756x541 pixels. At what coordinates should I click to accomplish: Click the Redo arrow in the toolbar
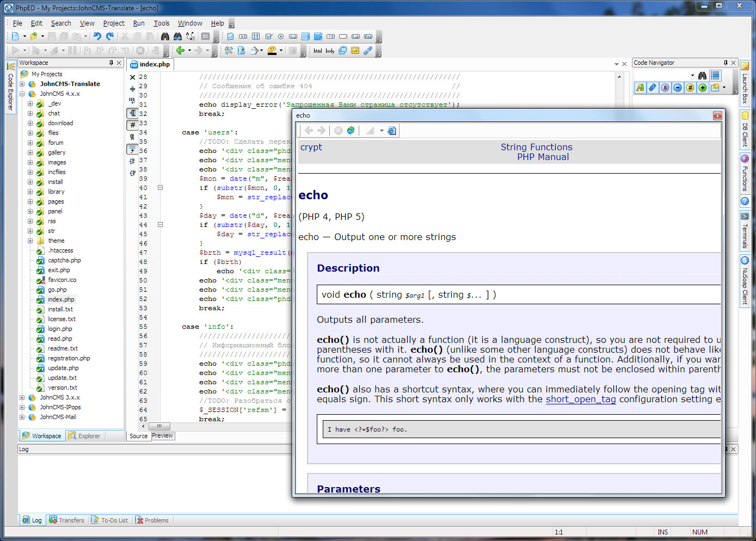click(110, 36)
